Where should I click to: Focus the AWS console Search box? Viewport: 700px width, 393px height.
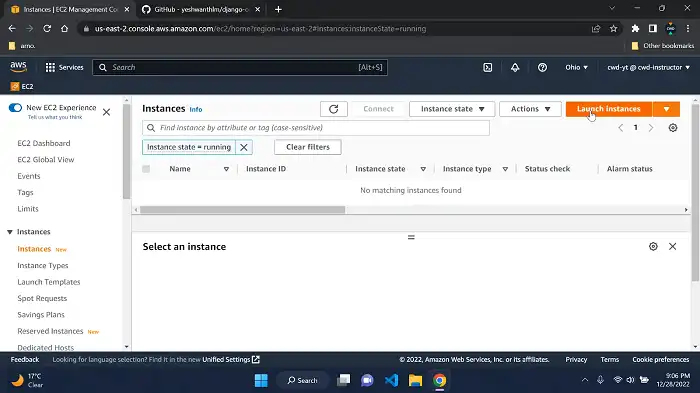[x=240, y=67]
